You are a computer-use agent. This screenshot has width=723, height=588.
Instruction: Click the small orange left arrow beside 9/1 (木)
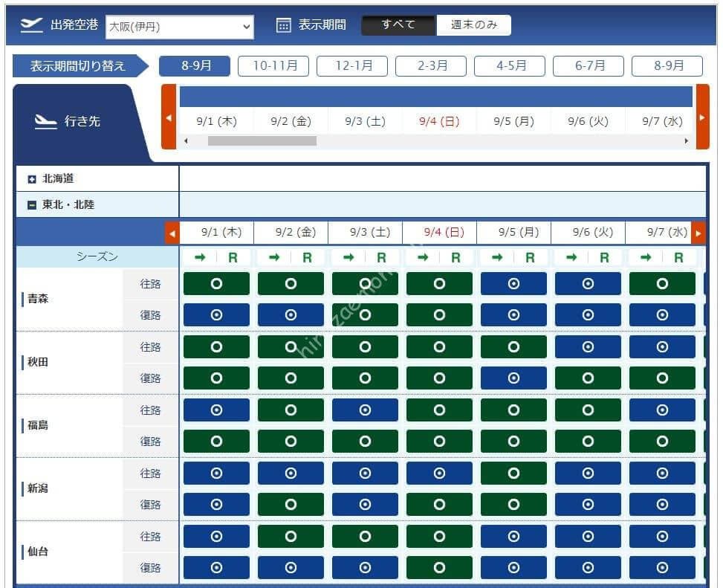pyautogui.click(x=172, y=233)
